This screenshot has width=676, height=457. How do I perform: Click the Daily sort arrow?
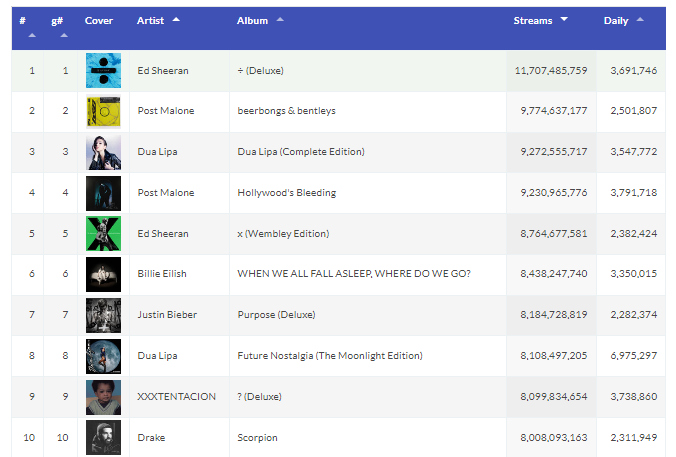(640, 19)
